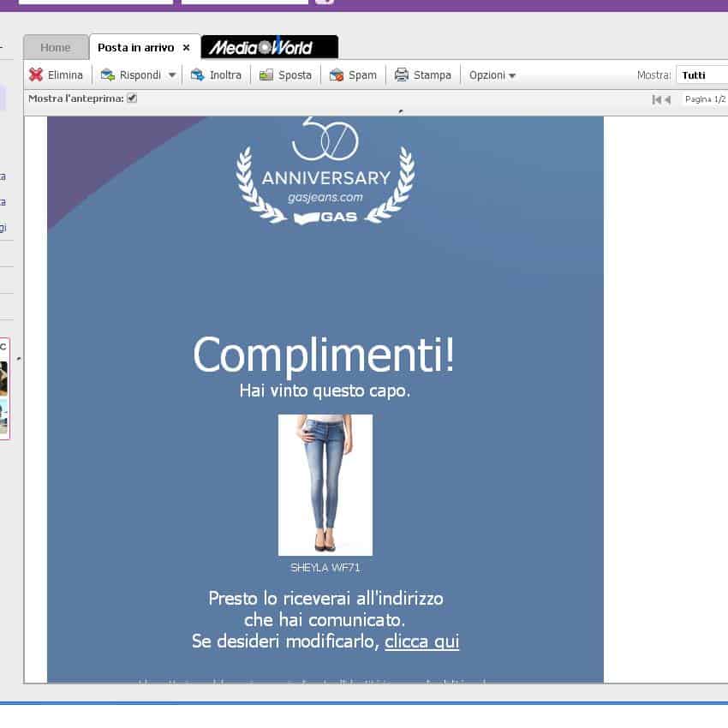Image resolution: width=728 pixels, height=728 pixels.
Task: Open the Mostra filter combo box
Action: pos(701,75)
